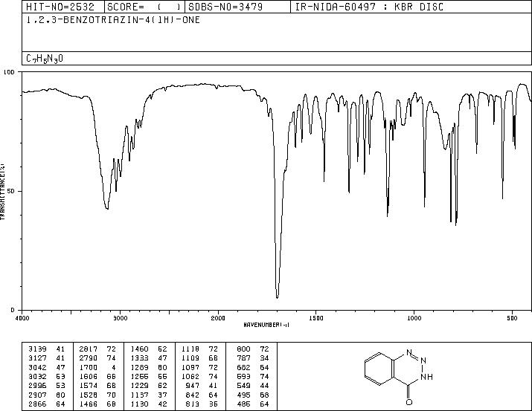Image resolution: width=532 pixels, height=411 pixels.
Task: Click peak table entry 813
Action: click(x=193, y=404)
